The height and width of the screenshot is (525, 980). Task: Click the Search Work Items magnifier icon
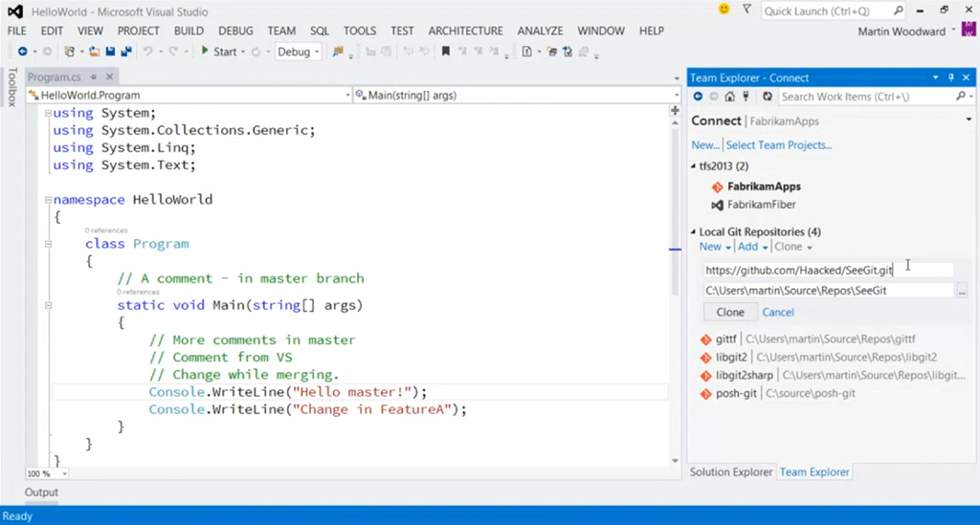tap(961, 97)
